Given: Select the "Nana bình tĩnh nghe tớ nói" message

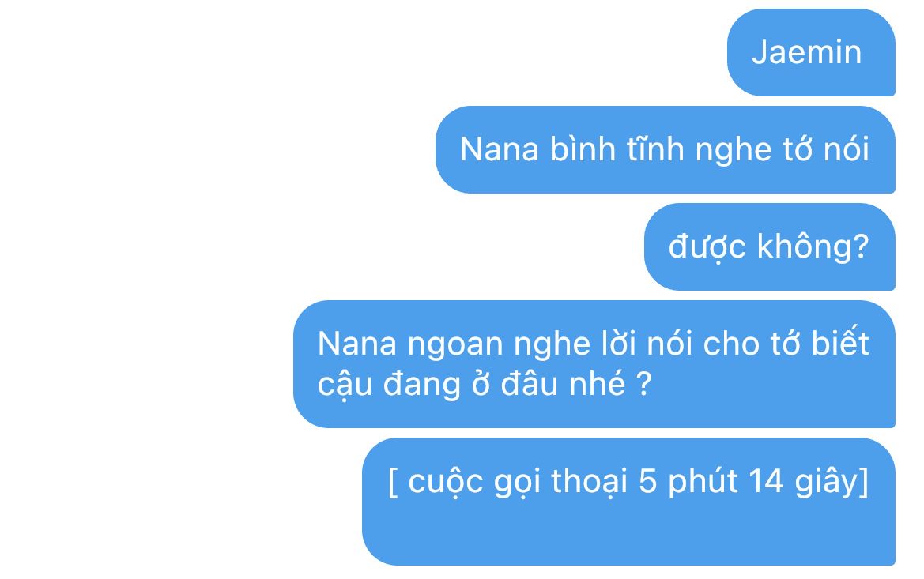Looking at the screenshot, I should pos(666,149).
